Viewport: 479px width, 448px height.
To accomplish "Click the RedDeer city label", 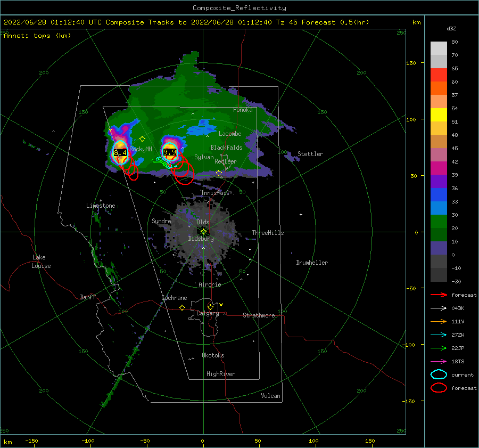I will pos(226,161).
